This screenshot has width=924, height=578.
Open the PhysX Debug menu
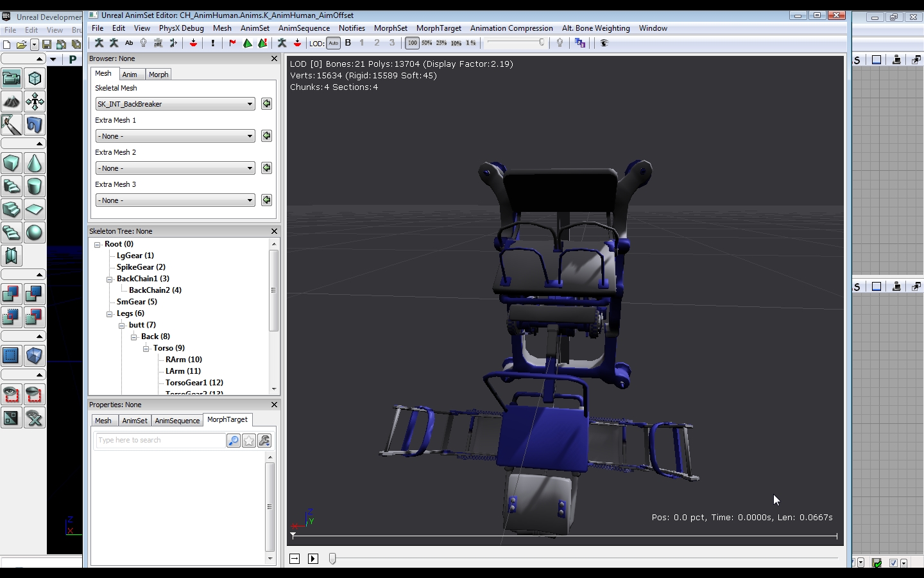coord(182,28)
